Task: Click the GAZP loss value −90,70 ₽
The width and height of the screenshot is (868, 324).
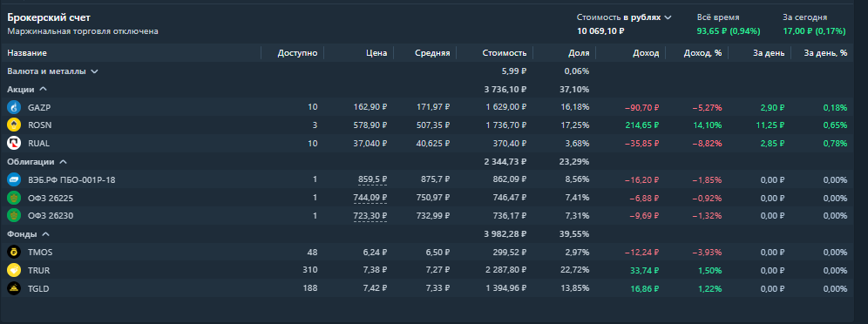Action: (641, 107)
